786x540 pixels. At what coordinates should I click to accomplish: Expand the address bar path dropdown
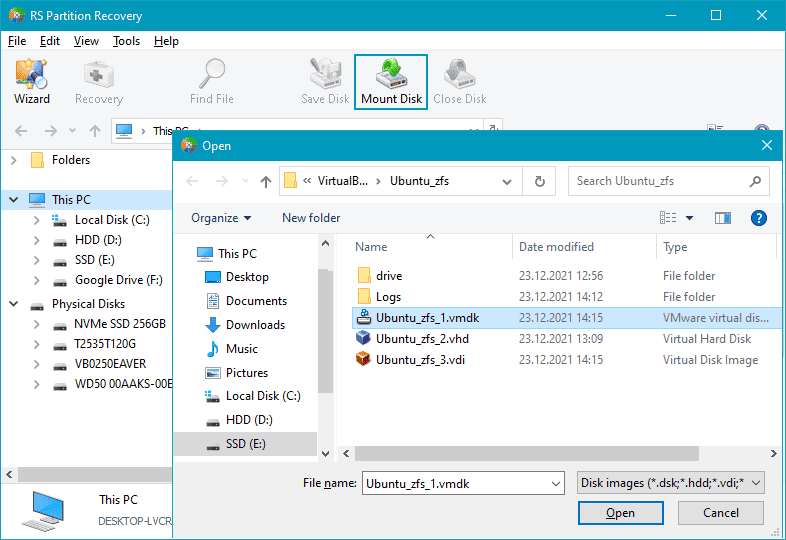[x=507, y=181]
